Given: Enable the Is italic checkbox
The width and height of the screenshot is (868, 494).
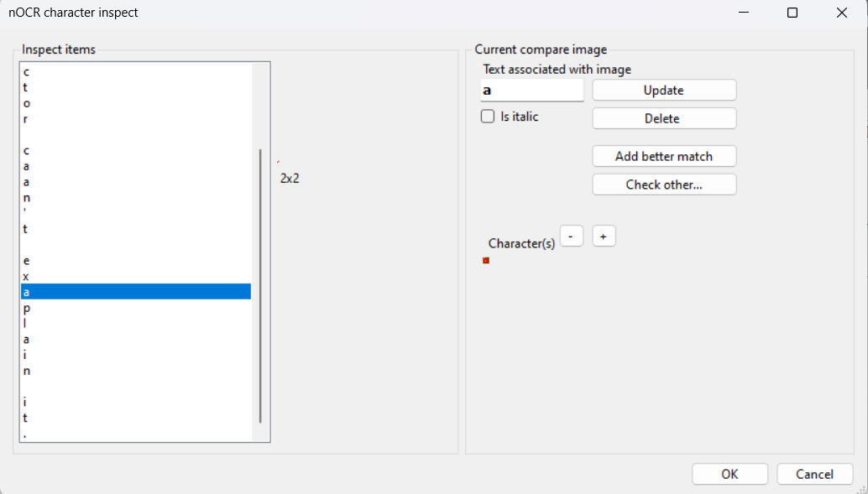Looking at the screenshot, I should (x=488, y=117).
